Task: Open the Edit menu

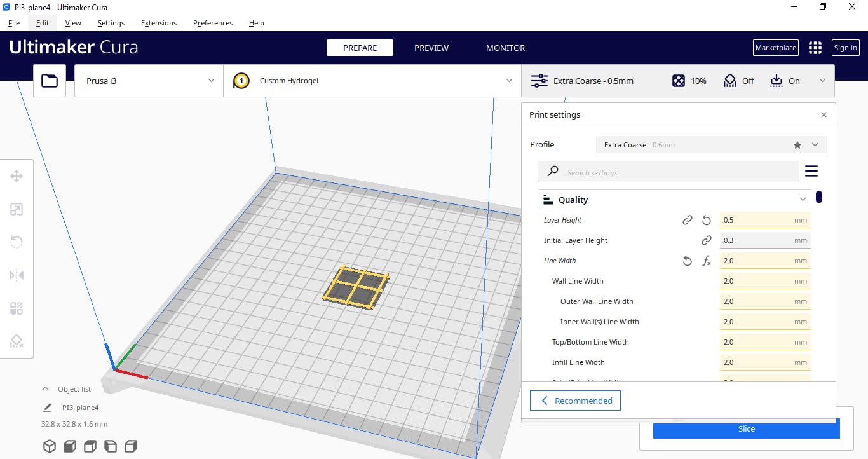Action: (x=43, y=23)
